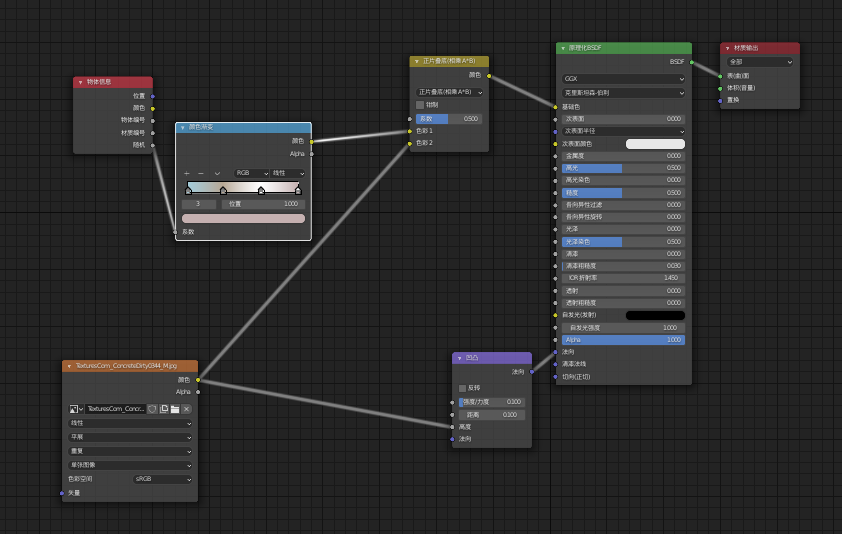842x534 pixels.
Task: Enable the 钳制 clamp checkbox
Action: [420, 104]
